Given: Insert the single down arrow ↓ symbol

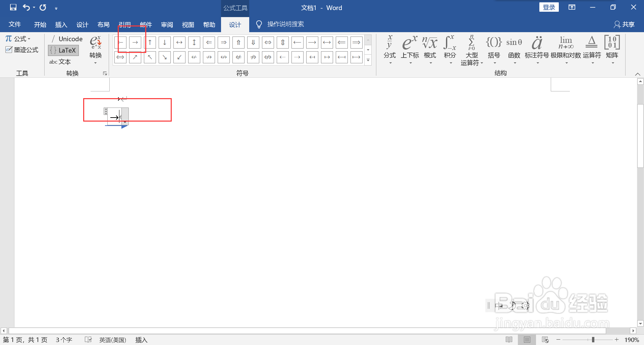Looking at the screenshot, I should pos(165,43).
